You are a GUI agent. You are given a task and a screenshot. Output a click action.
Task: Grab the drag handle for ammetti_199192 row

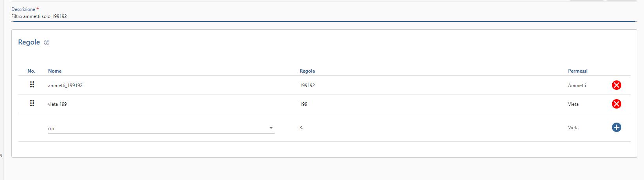click(32, 84)
